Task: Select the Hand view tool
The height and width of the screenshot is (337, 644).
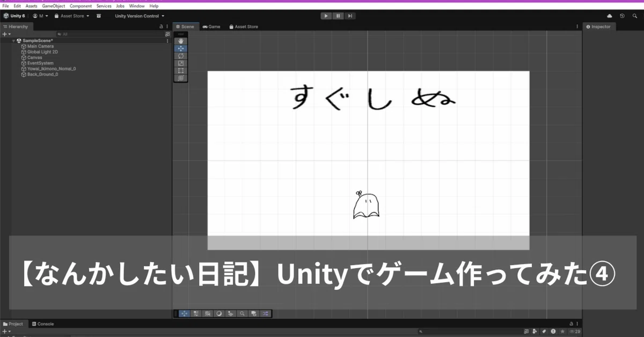Action: [181, 41]
